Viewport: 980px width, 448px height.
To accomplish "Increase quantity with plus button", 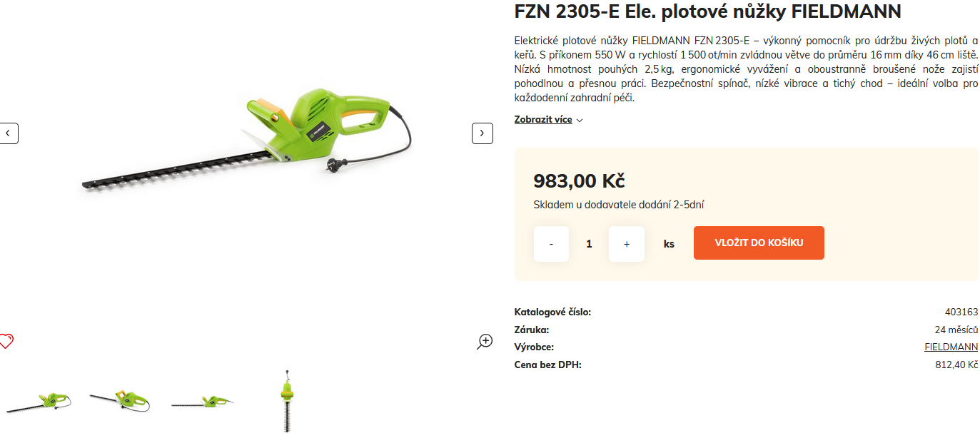I will pos(627,244).
